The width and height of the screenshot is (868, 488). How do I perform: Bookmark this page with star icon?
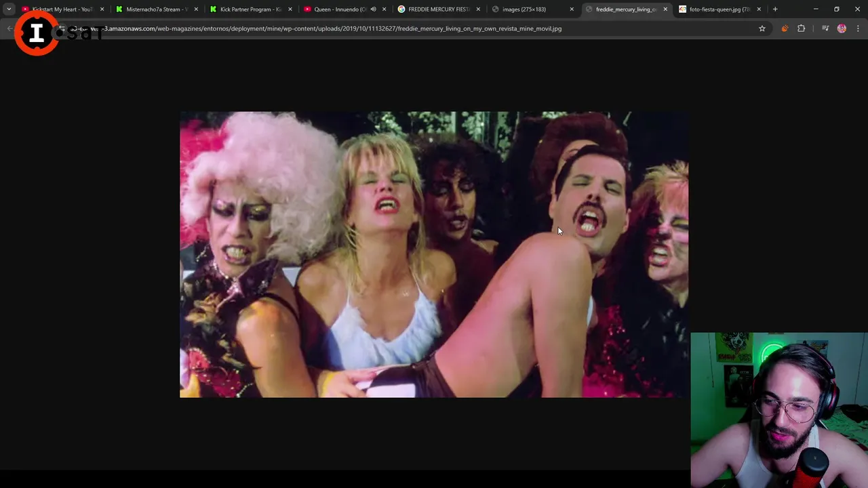point(762,28)
